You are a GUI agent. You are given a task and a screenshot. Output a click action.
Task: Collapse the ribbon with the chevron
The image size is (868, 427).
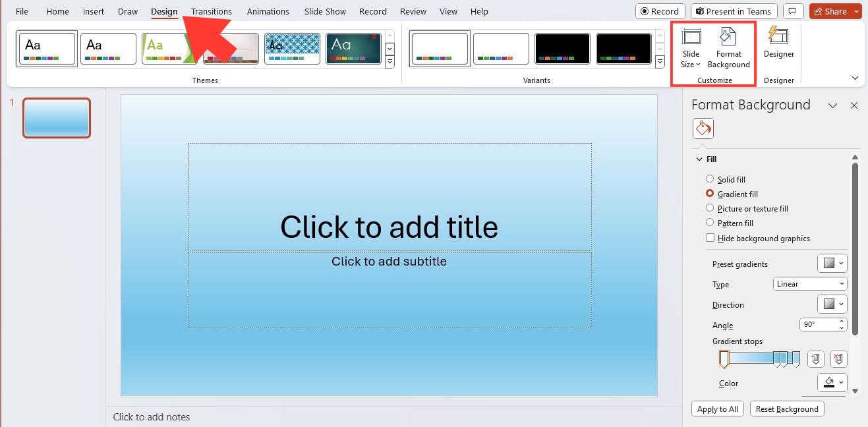click(x=855, y=78)
